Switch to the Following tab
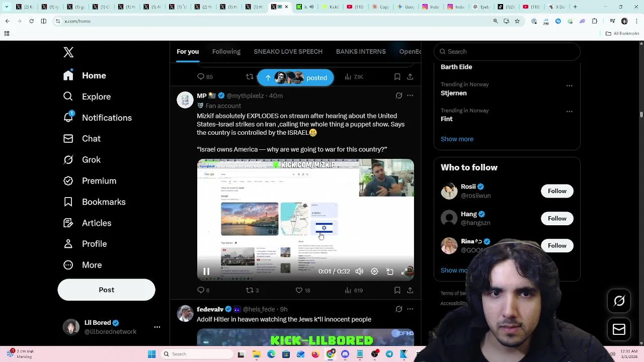The image size is (644, 362). [226, 51]
